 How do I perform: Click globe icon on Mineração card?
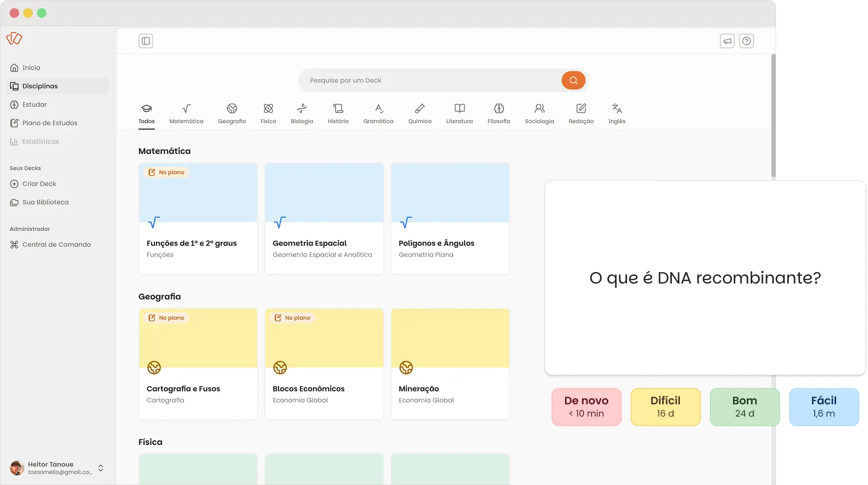(406, 367)
